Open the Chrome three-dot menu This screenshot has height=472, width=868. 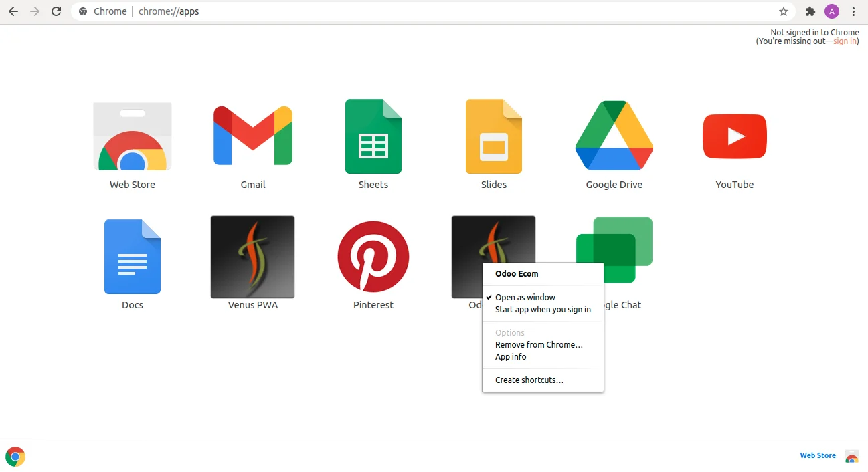(853, 11)
